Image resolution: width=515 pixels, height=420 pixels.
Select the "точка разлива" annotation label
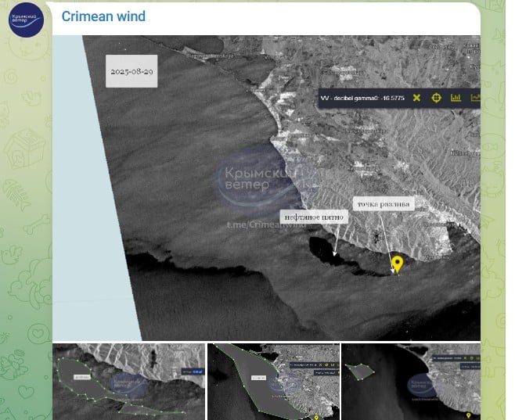[382, 203]
